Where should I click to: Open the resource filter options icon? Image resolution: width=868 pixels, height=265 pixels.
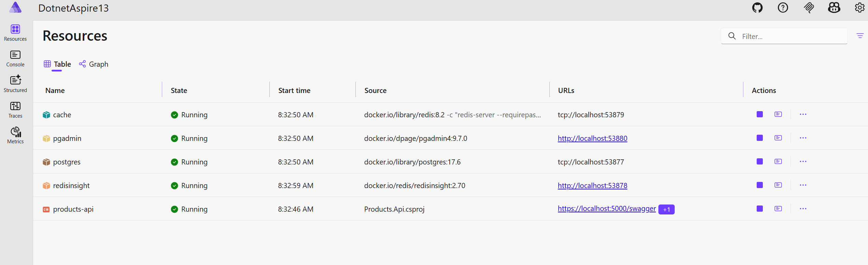[860, 36]
